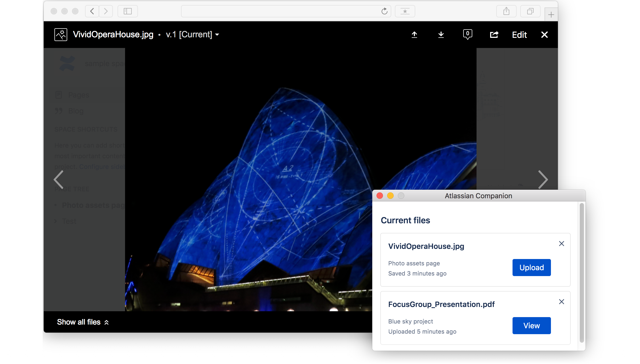The image size is (640, 364).
Task: Open the comments icon showing 0
Action: (x=467, y=35)
